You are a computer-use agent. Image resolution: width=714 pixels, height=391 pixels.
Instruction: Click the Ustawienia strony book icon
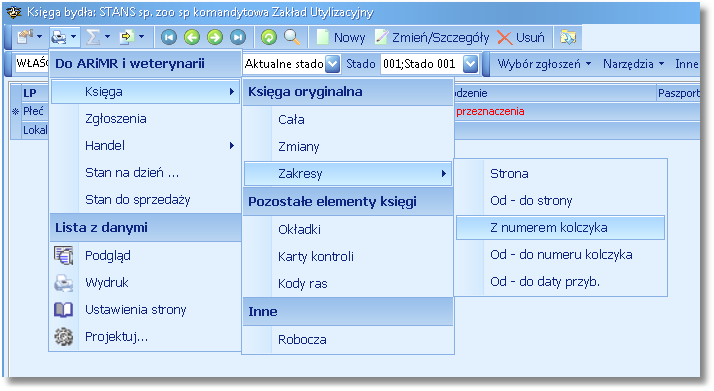(x=63, y=310)
